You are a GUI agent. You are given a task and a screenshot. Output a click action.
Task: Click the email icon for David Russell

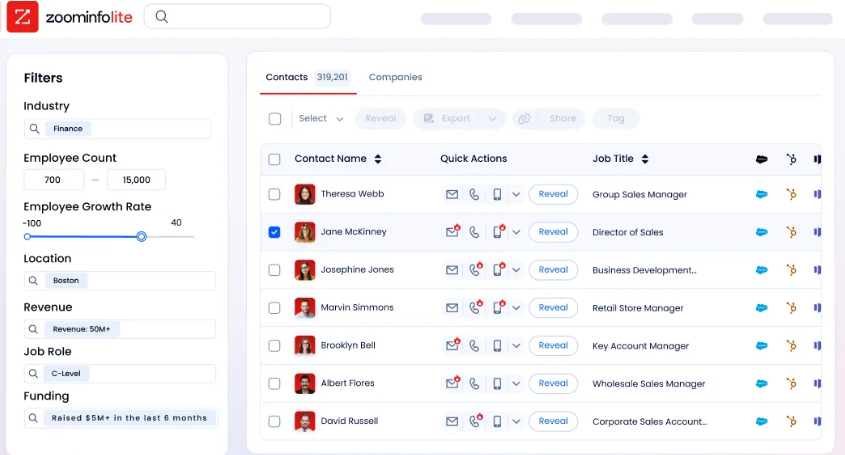(452, 421)
